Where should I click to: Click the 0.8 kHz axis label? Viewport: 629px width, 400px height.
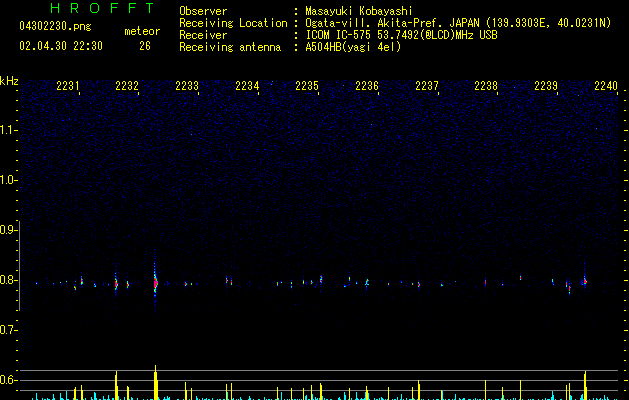pos(8,280)
